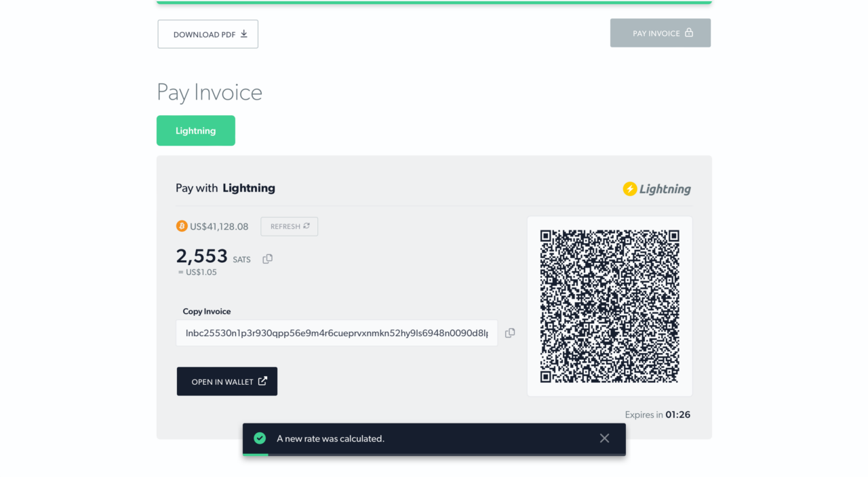
Task: Click the download arrow icon
Action: click(244, 34)
